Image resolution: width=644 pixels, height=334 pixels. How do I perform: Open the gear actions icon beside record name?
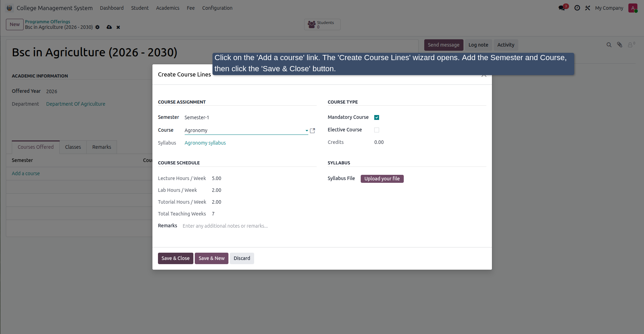pyautogui.click(x=98, y=27)
